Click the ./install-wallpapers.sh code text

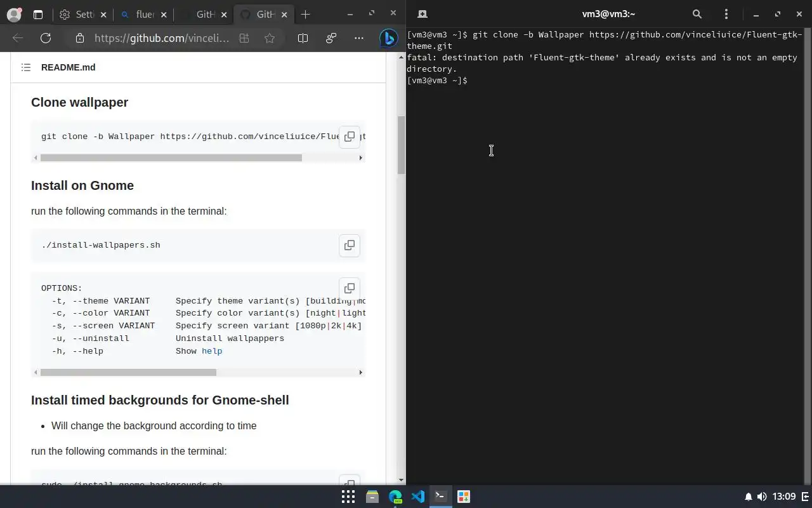101,245
